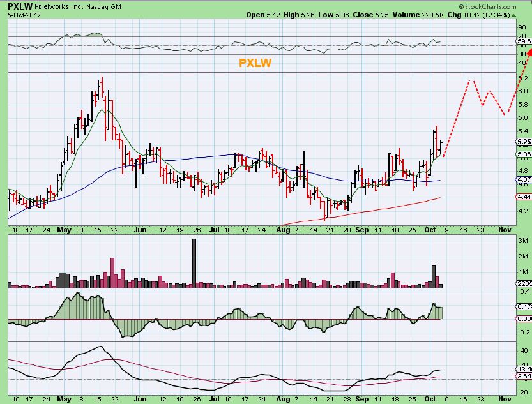
Task: Click the '6.0' price axis label
Action: [523, 91]
